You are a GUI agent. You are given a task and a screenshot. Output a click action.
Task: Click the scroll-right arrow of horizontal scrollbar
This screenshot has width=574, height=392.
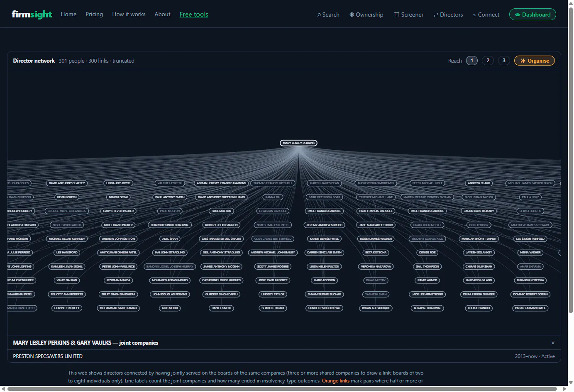pos(564,389)
